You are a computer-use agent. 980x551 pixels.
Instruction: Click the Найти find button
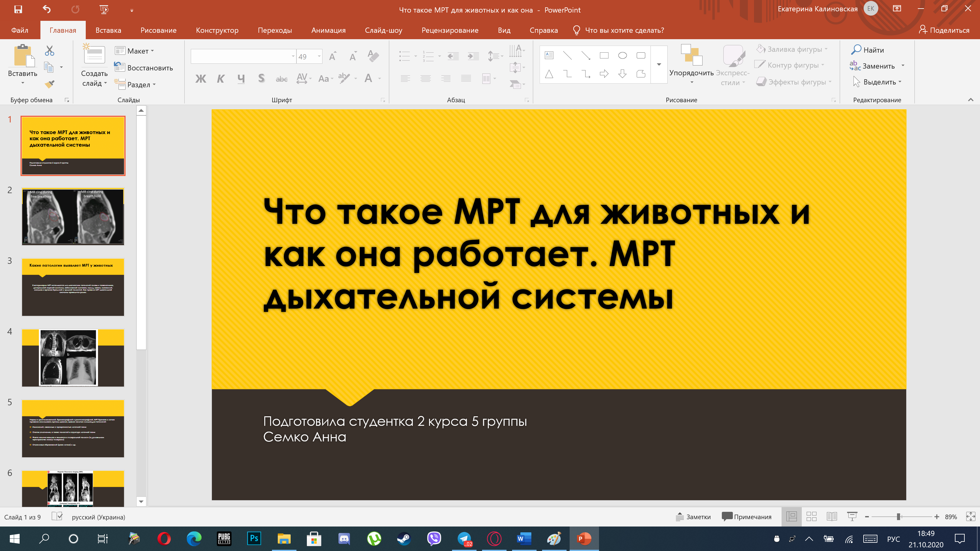868,50
